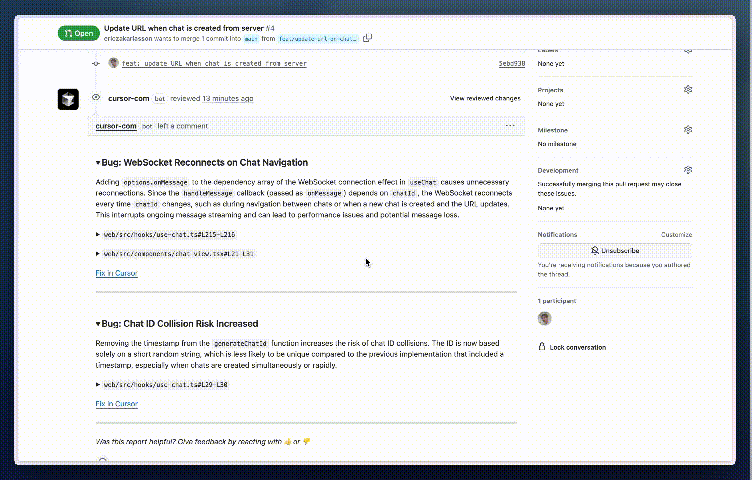
Task: Open Fix in Cursor link for WebSocket bug
Action: pyautogui.click(x=117, y=273)
